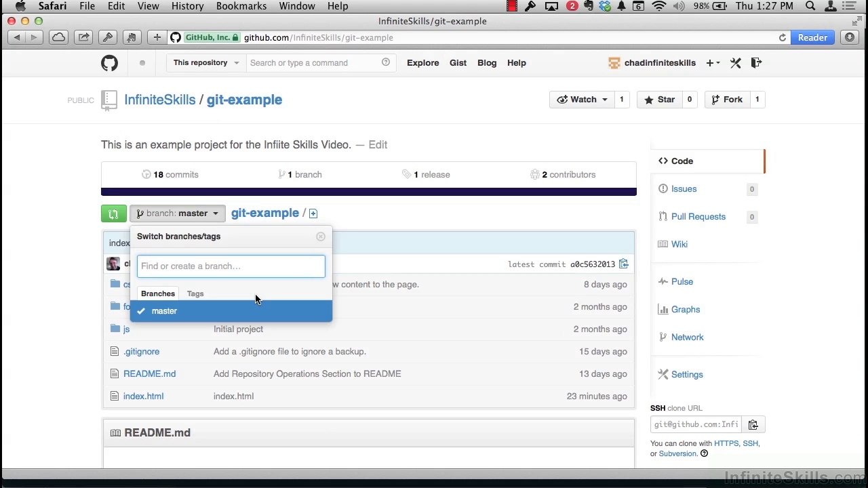Go back with Safari's back arrow
868x488 pixels.
17,37
